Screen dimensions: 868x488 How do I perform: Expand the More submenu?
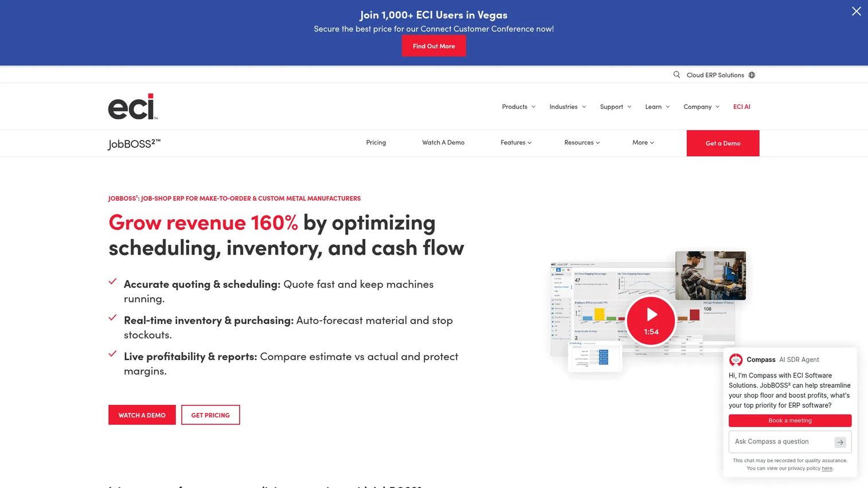tap(643, 143)
